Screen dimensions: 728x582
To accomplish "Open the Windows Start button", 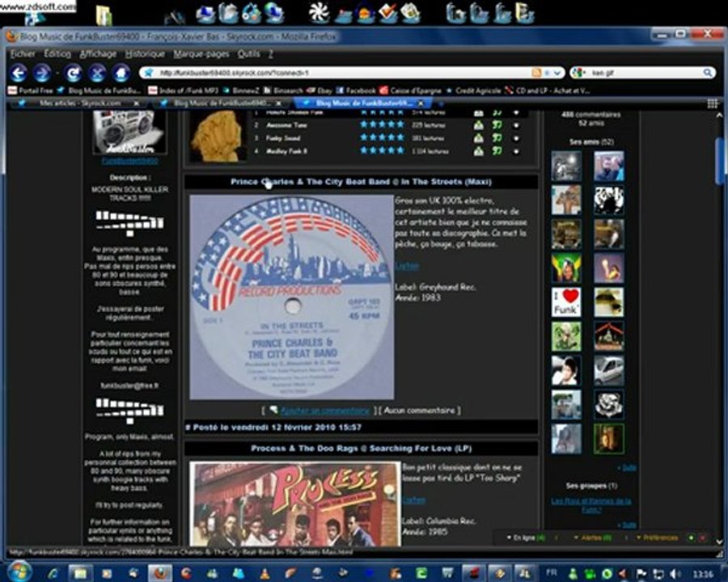I will (19, 571).
